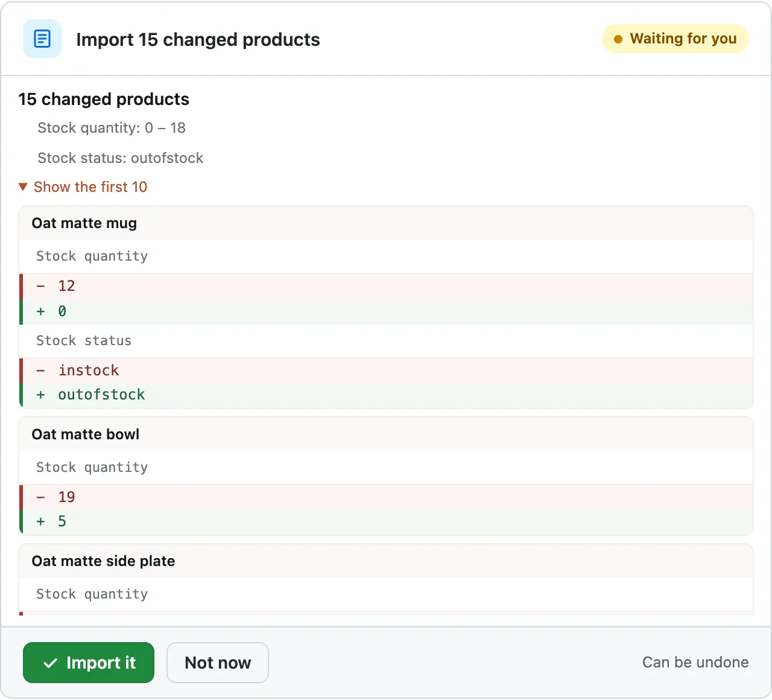Click the added 'outofstock' diff line
The image size is (772, 700).
(386, 395)
